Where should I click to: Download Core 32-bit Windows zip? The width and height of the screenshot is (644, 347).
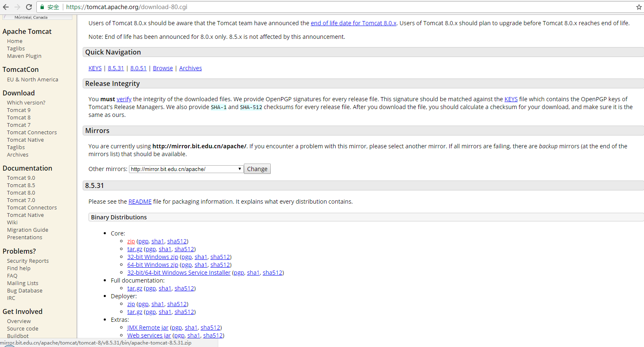(x=153, y=257)
